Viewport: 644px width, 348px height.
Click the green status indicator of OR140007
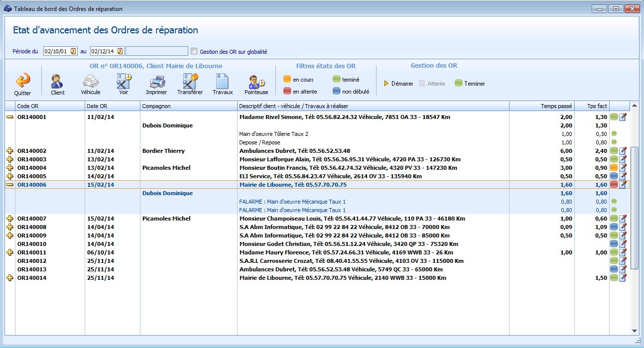[614, 219]
